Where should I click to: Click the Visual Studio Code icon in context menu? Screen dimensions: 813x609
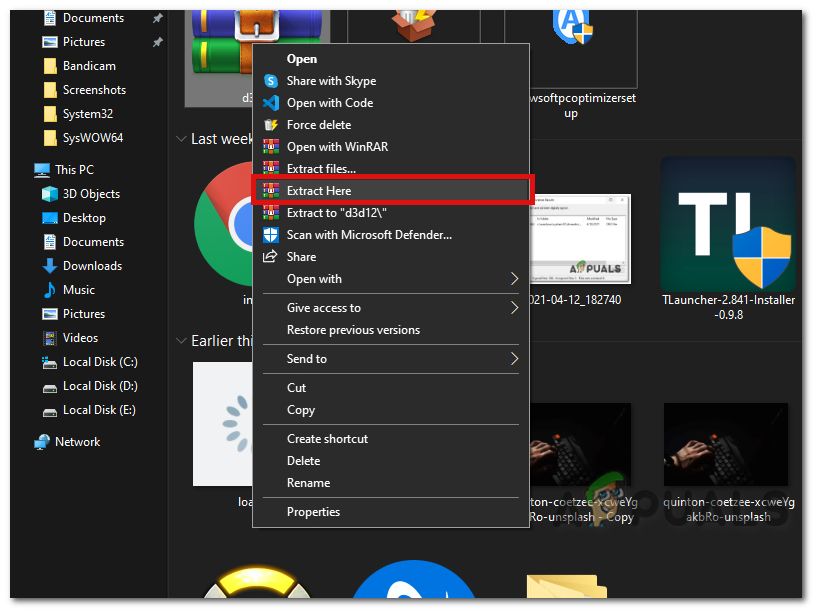click(x=270, y=103)
